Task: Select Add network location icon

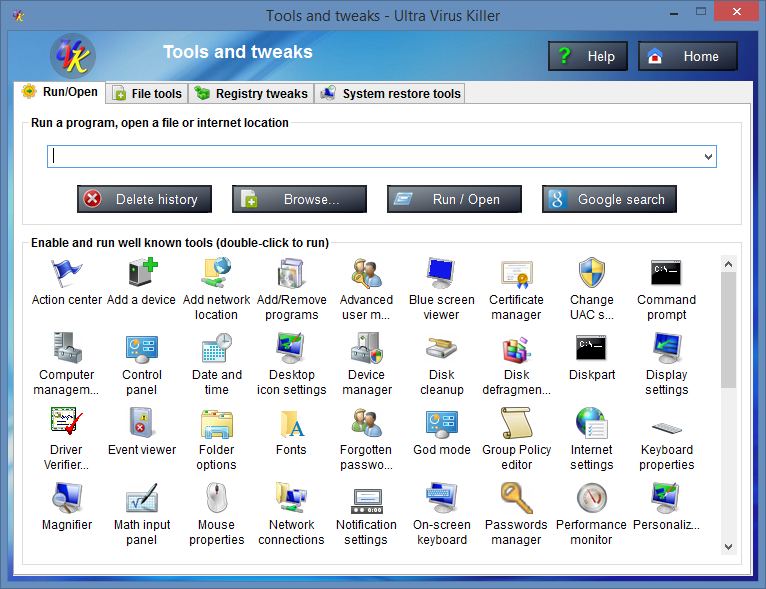Action: tap(216, 273)
